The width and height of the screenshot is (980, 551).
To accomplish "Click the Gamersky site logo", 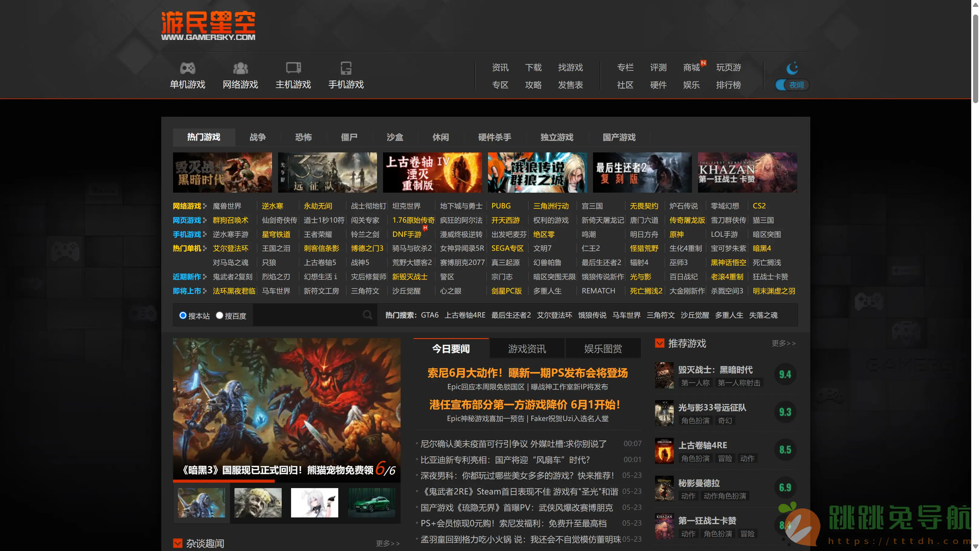I will (x=208, y=25).
